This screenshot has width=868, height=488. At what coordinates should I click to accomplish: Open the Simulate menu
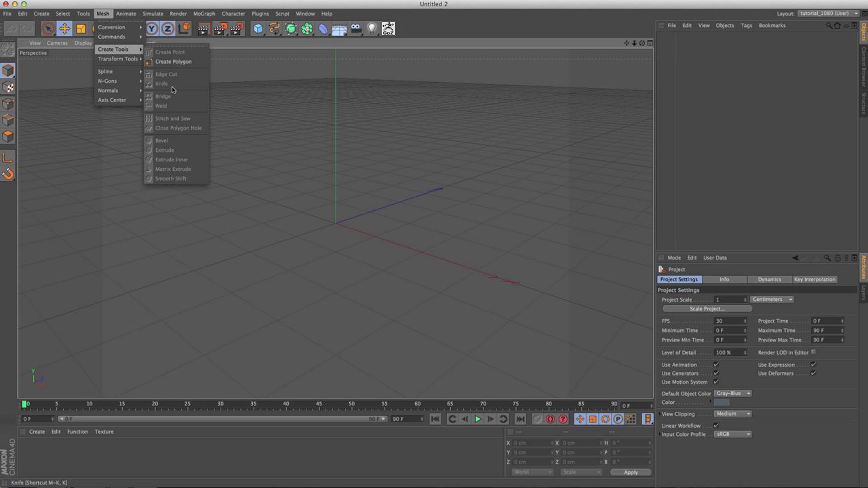[153, 14]
